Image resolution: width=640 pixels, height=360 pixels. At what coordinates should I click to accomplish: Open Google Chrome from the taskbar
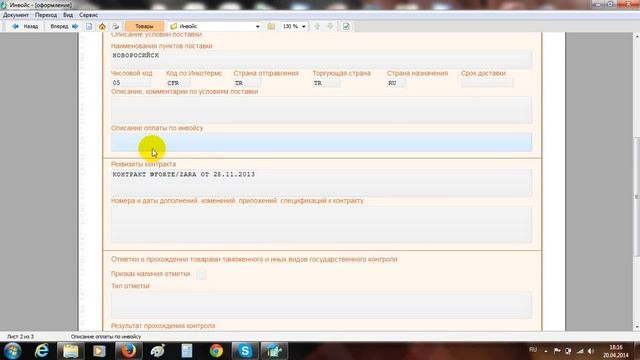[x=216, y=351]
